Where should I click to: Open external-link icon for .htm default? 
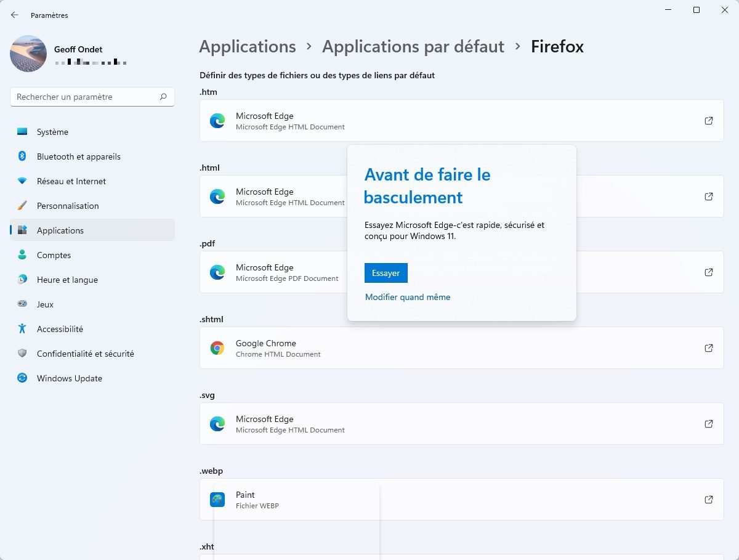coord(709,121)
